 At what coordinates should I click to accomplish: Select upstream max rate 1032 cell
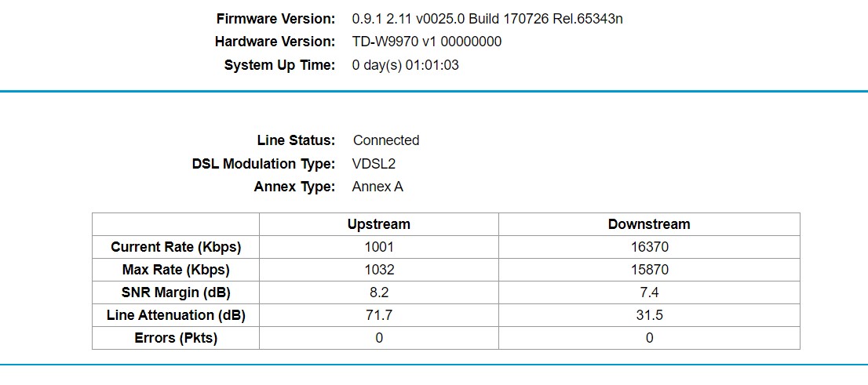pos(378,270)
